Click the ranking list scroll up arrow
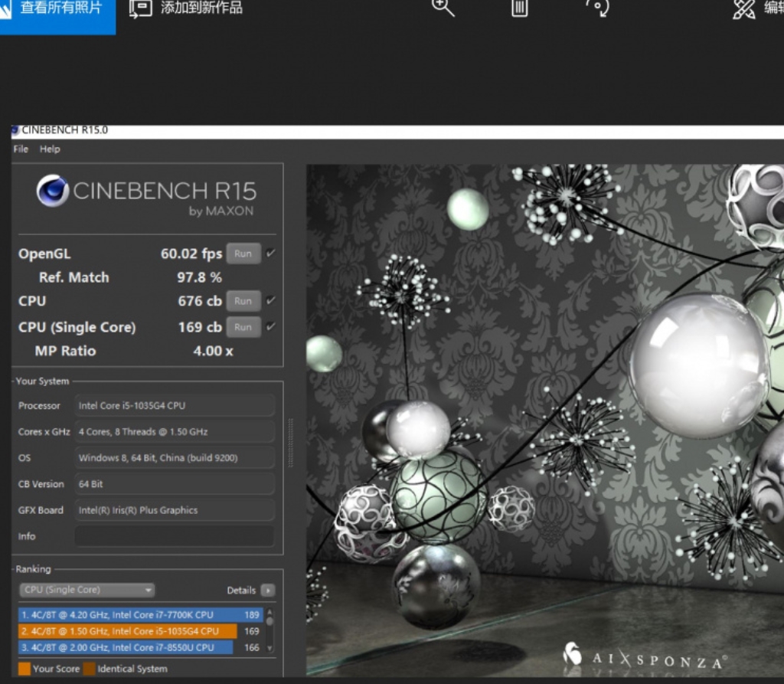This screenshot has width=784, height=684. coord(270,612)
